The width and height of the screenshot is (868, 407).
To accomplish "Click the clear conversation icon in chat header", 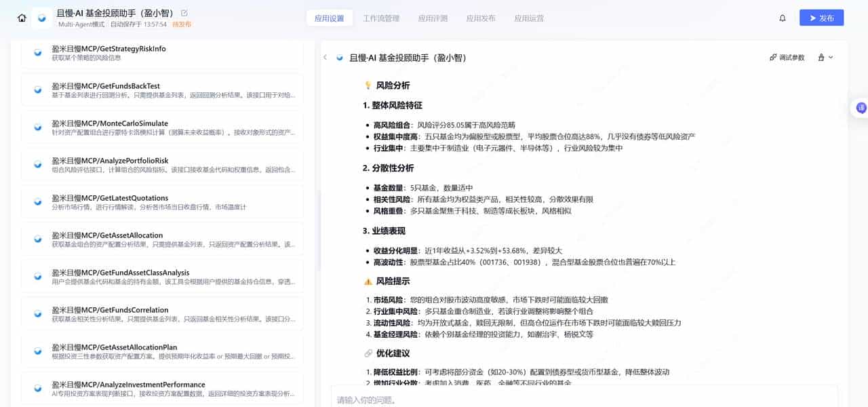I will pos(821,57).
